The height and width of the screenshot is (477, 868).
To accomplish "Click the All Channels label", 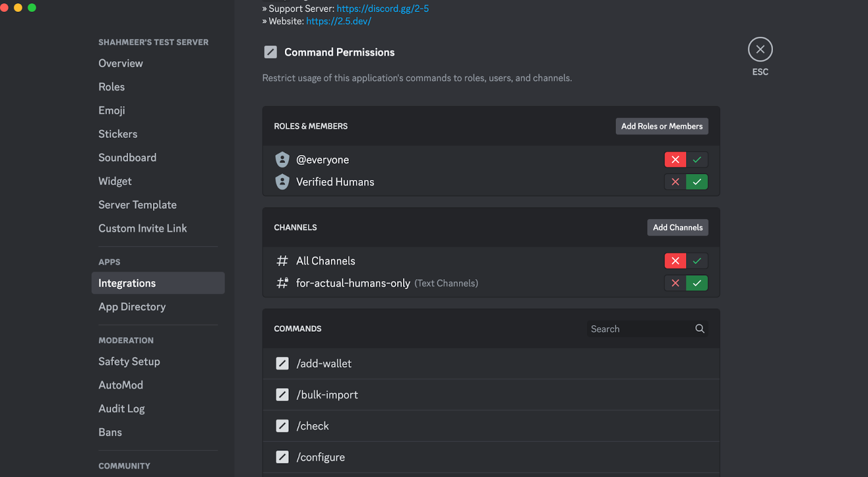I will point(325,261).
